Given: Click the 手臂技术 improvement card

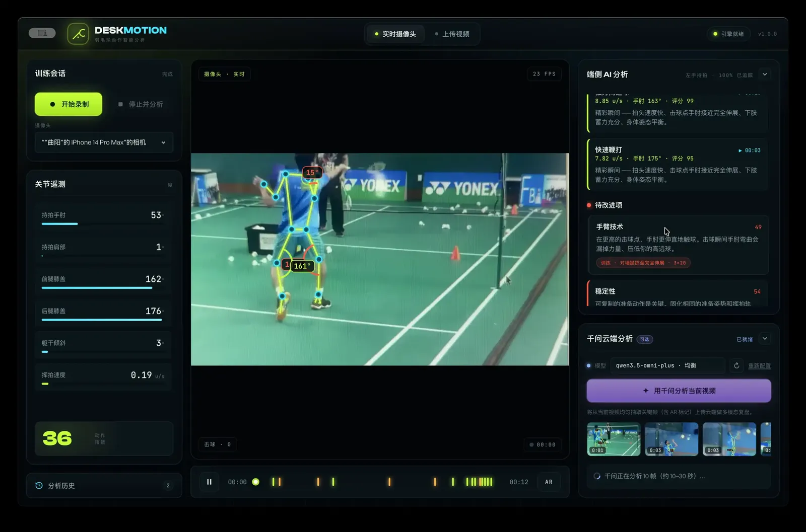Looking at the screenshot, I should click(x=679, y=245).
